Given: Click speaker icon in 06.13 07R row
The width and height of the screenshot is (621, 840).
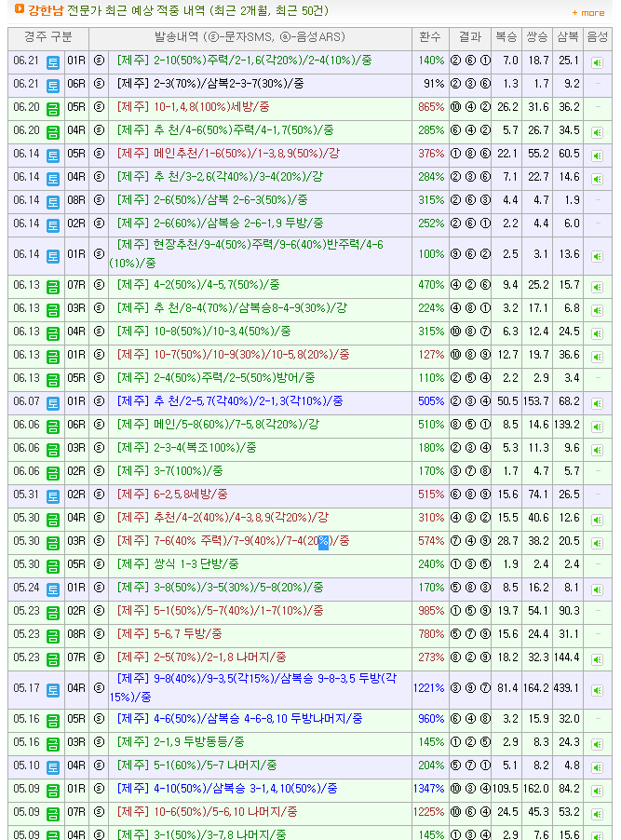Looking at the screenshot, I should [x=597, y=286].
